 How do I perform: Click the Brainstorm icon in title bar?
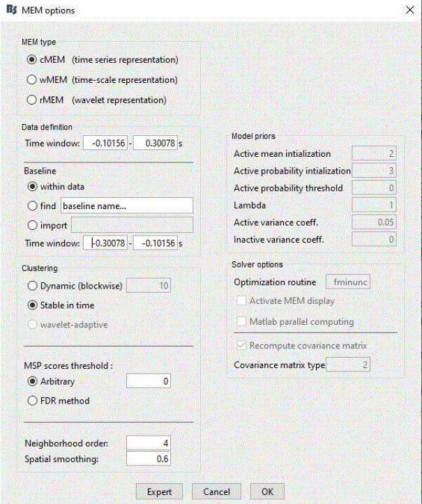10,10
